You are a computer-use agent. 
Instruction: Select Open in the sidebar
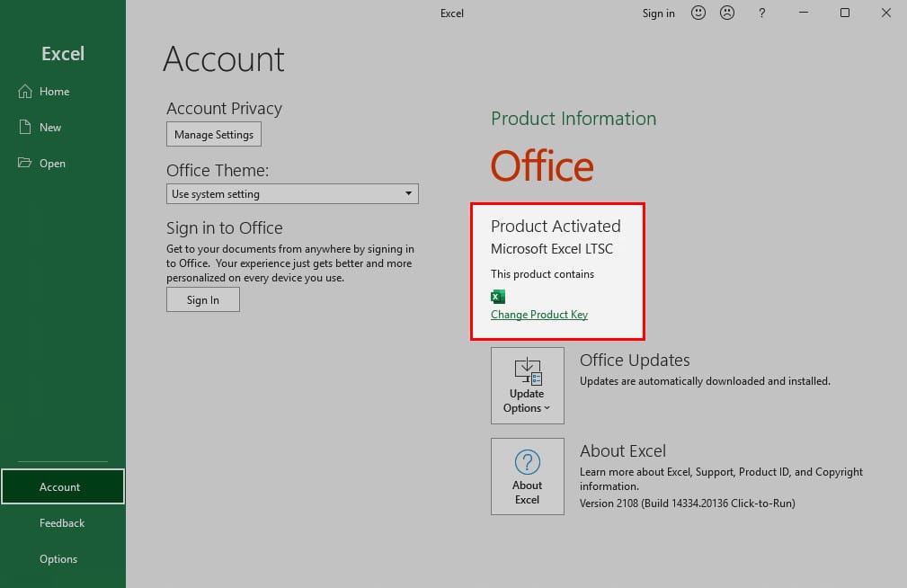[x=52, y=164]
